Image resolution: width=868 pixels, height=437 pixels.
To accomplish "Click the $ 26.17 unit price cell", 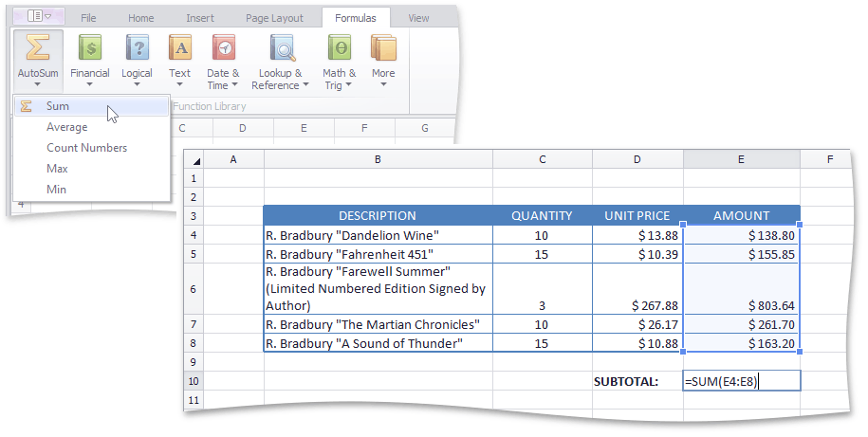I will tap(637, 324).
